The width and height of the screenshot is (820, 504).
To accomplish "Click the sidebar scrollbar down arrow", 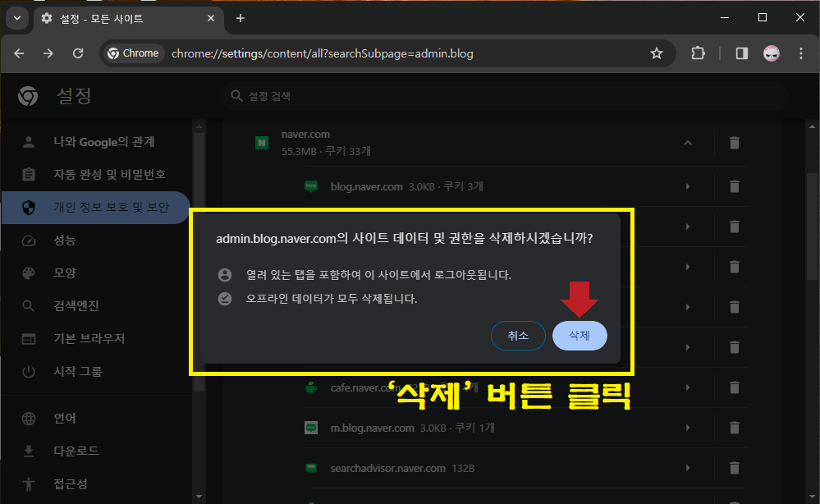I will click(199, 496).
